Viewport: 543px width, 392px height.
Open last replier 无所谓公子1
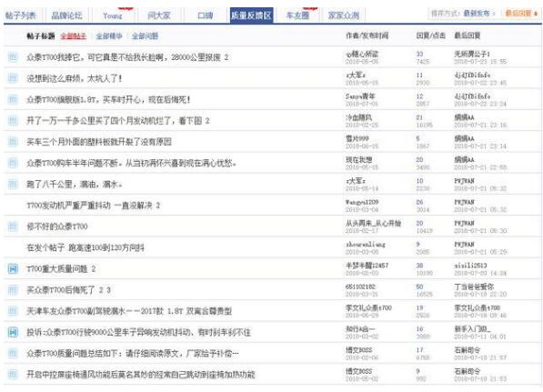pos(472,54)
